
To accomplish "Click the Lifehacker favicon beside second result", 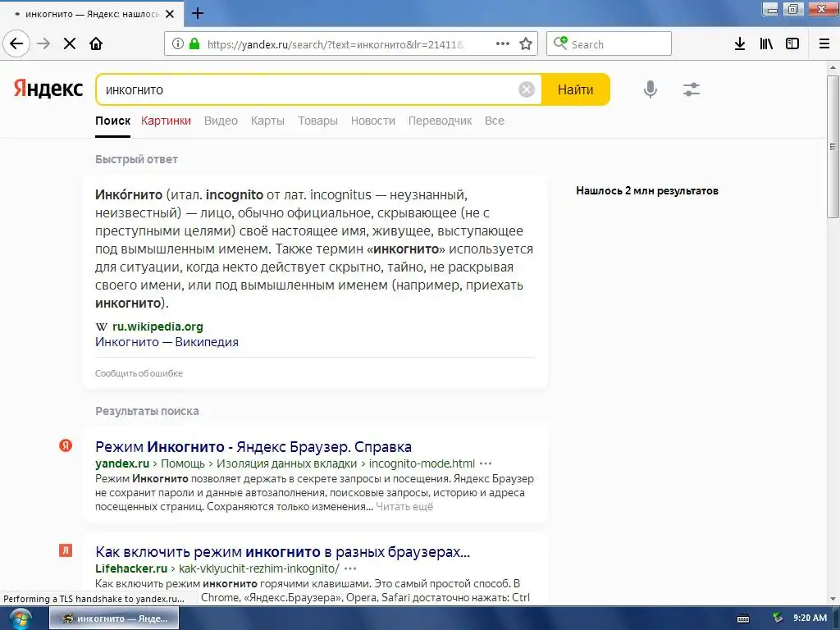I will pos(66,550).
